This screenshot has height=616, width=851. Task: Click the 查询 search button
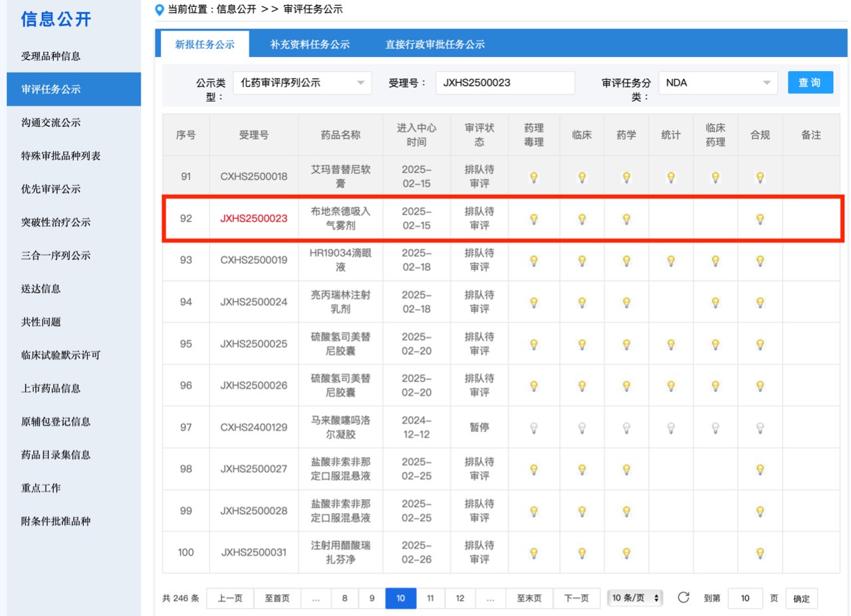click(810, 83)
